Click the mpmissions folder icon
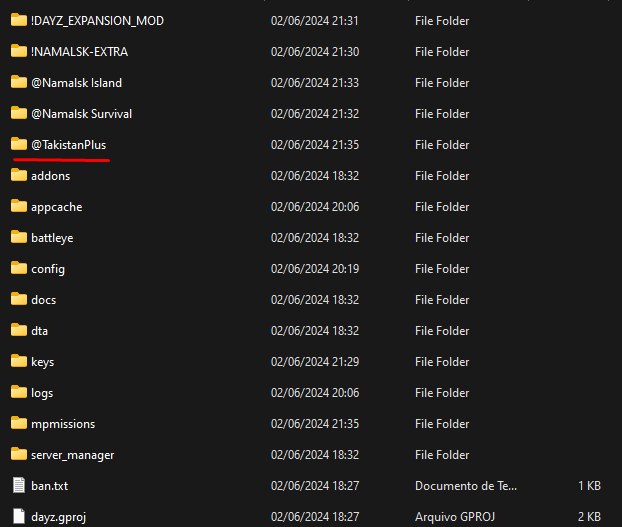Screen dimensions: 622x527 19,423
